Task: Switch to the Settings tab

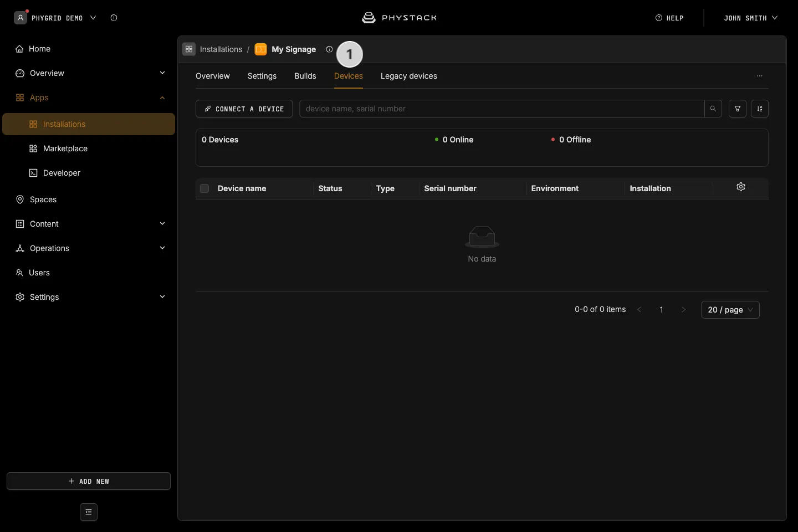Action: 262,76
